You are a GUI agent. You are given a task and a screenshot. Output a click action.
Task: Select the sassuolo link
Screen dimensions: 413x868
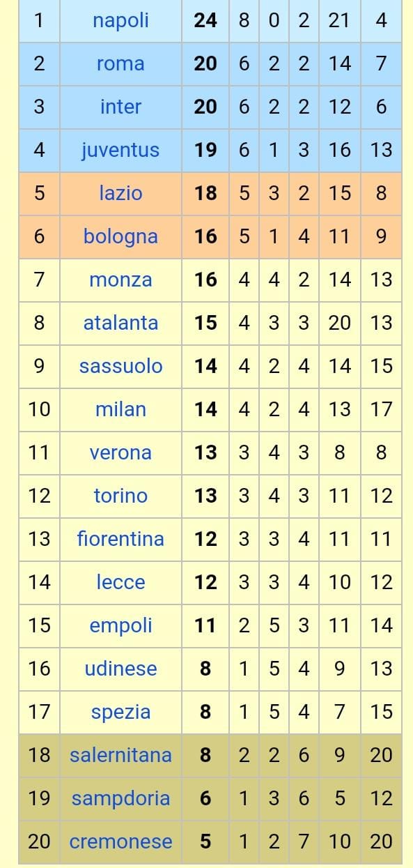pyautogui.click(x=120, y=366)
